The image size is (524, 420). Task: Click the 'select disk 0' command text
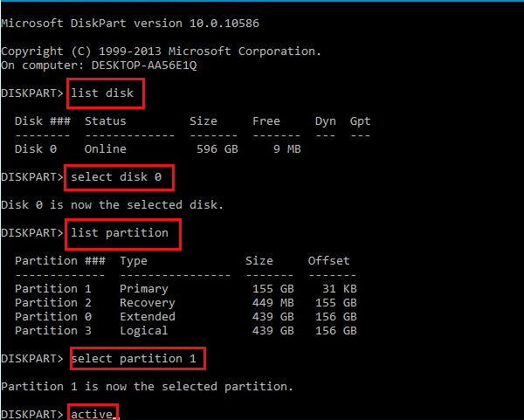point(120,177)
